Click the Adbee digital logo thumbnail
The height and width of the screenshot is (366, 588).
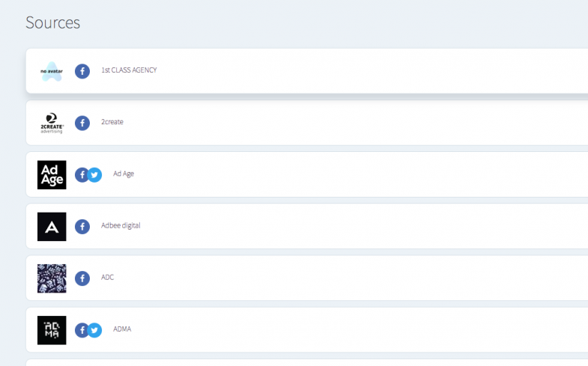coord(52,227)
